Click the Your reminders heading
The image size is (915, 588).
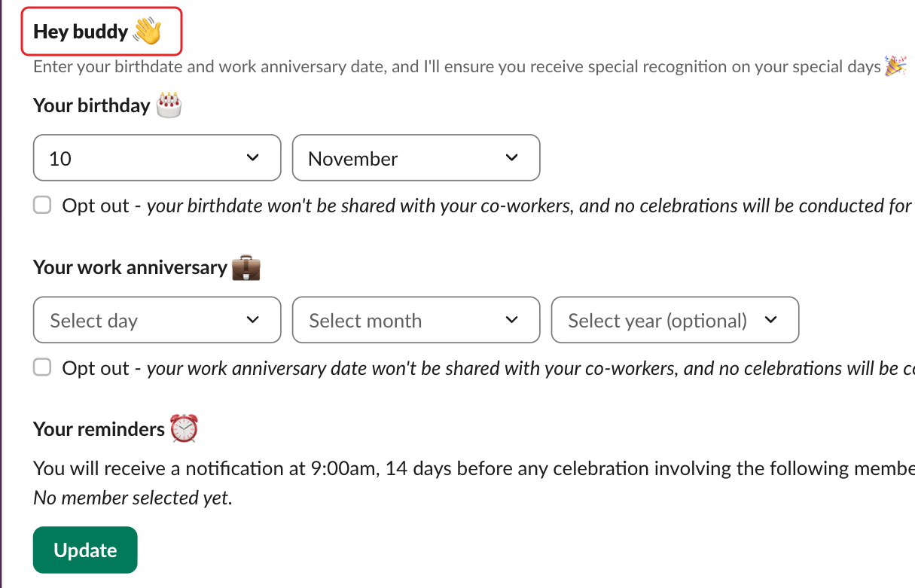(x=99, y=429)
